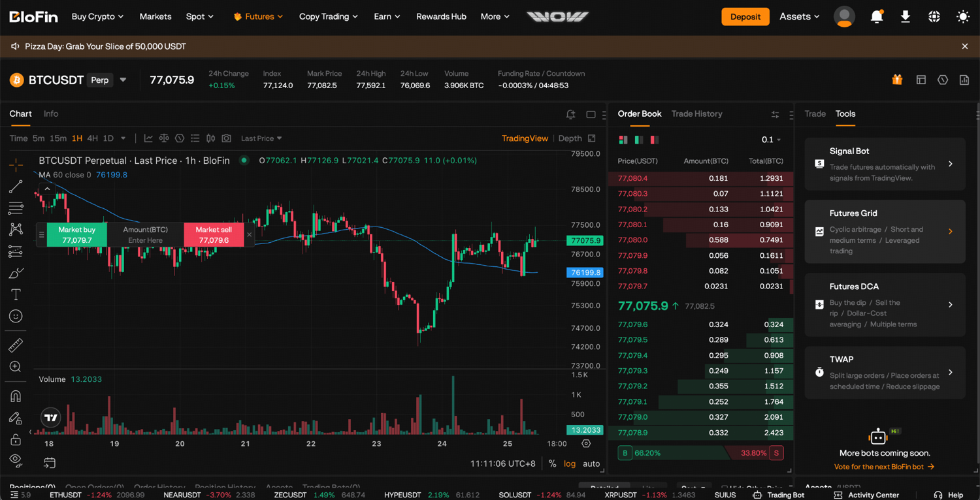The height and width of the screenshot is (500, 980).
Task: Click the download app icon
Action: [906, 17]
